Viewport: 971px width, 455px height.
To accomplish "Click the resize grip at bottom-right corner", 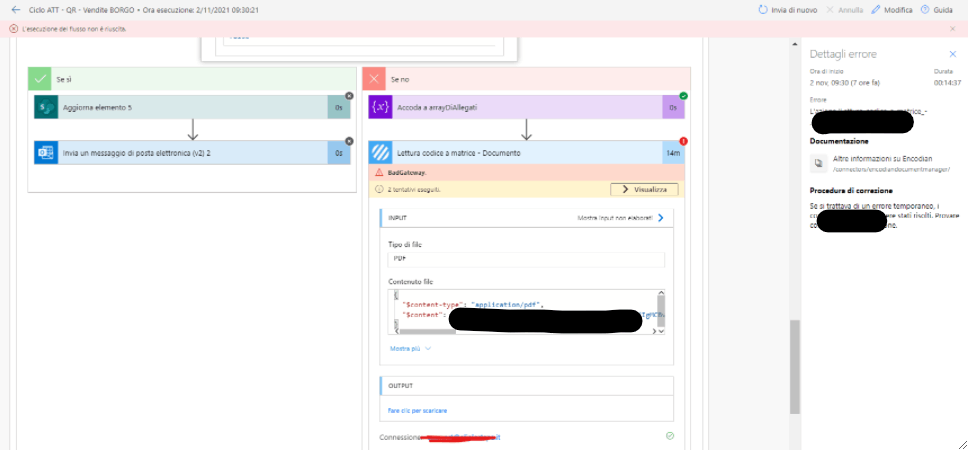I will pos(962,444).
